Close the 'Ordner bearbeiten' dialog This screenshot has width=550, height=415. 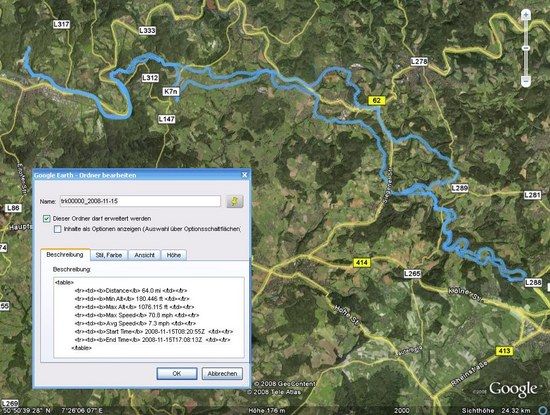pyautogui.click(x=244, y=175)
